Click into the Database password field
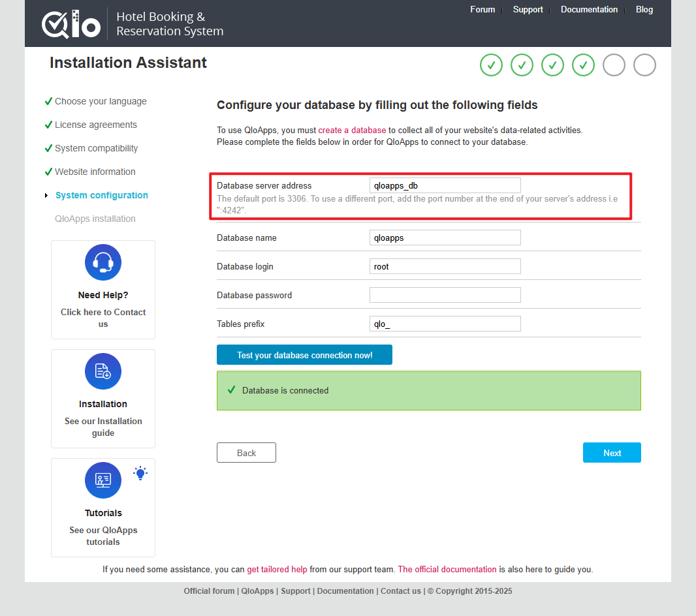Screen dimensions: 696x616 click(445, 295)
